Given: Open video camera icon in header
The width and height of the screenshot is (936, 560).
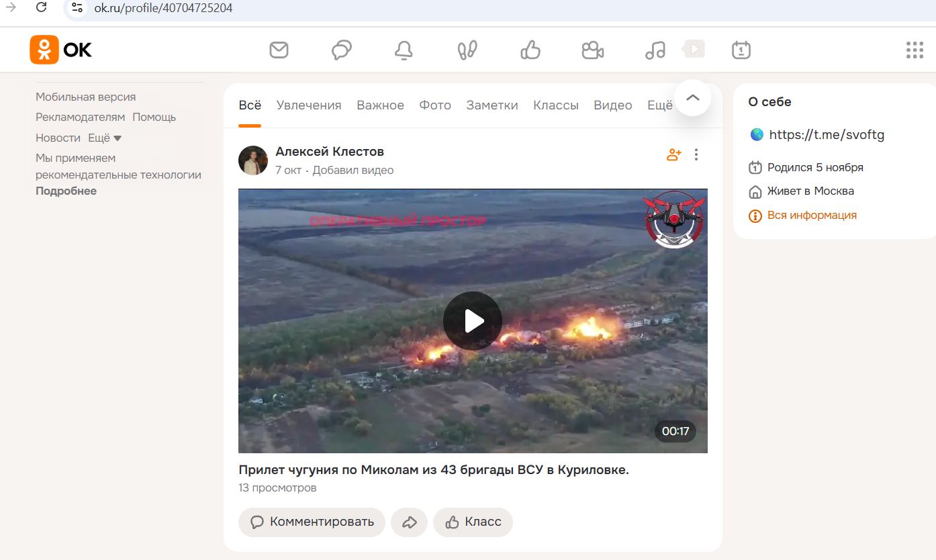Looking at the screenshot, I should 592,50.
